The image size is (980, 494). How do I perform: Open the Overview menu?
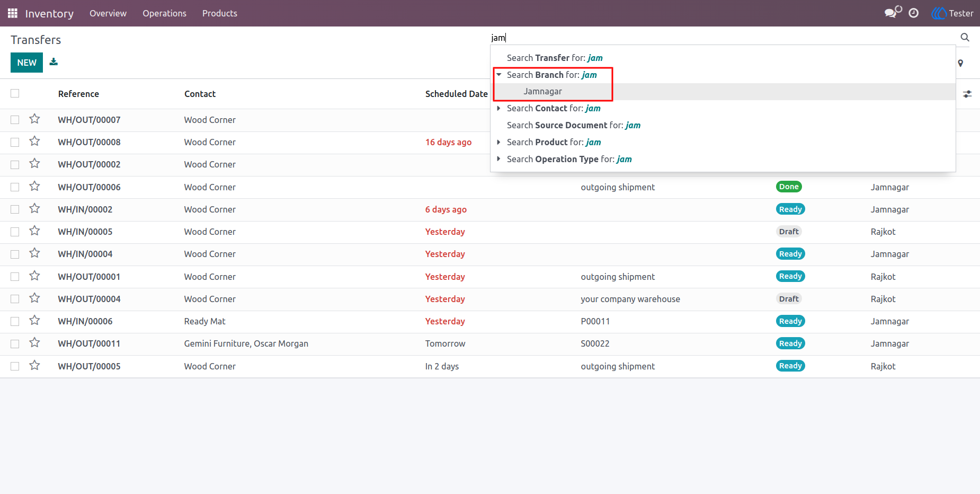pos(108,13)
